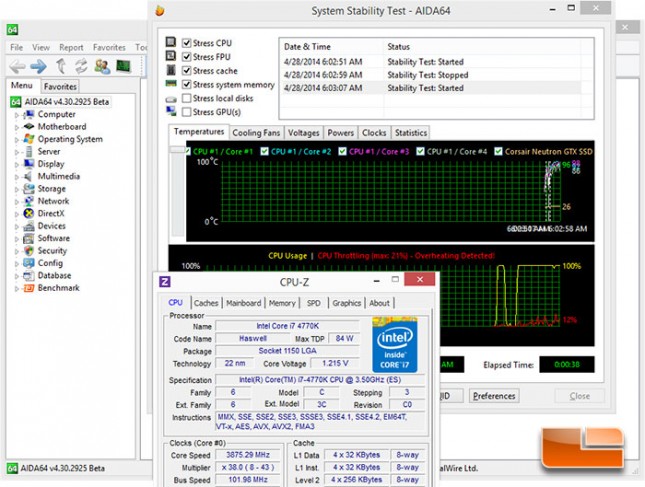The width and height of the screenshot is (645, 487).
Task: Uncheck the Stress cache checkbox
Action: (186, 71)
